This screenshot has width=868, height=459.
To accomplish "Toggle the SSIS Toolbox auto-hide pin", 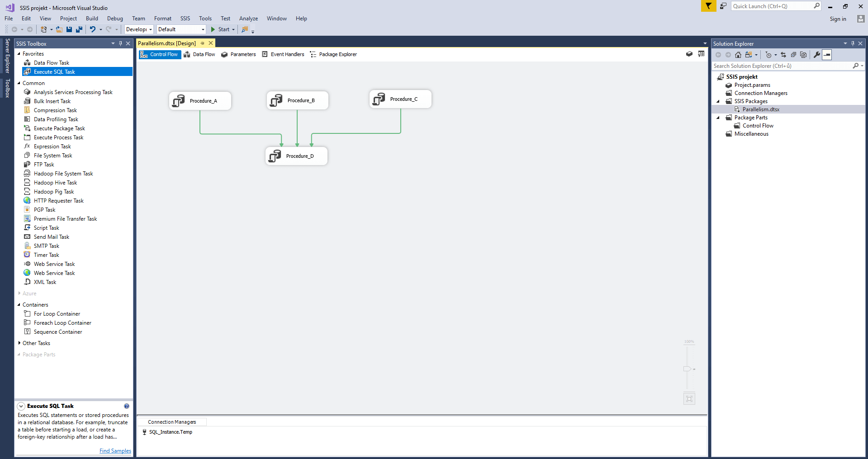I will point(120,43).
